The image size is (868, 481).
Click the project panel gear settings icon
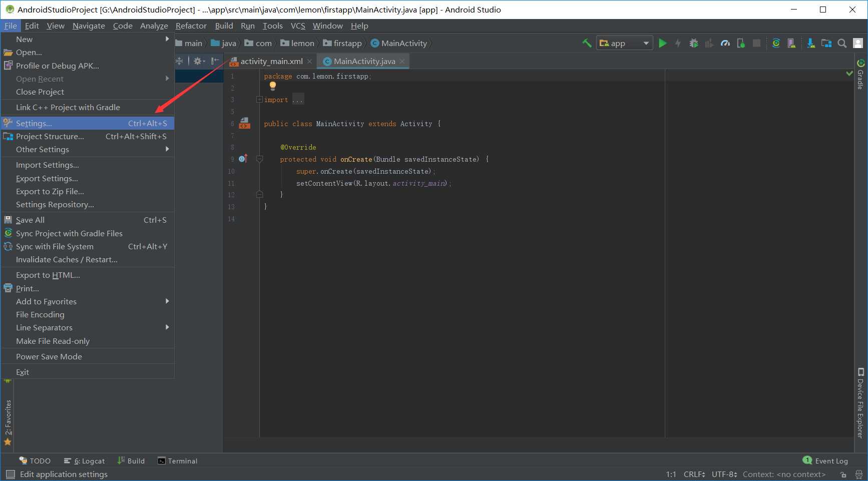coord(199,61)
